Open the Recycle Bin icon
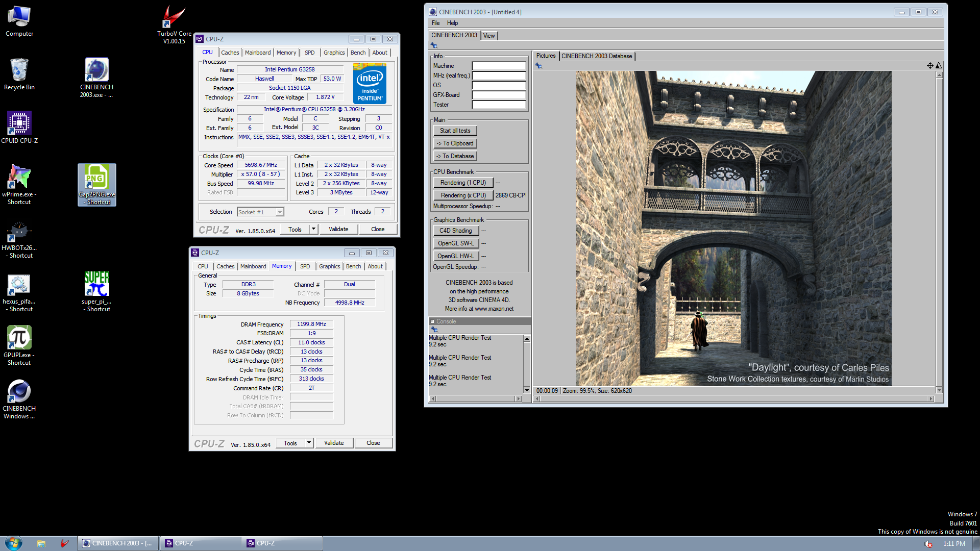The image size is (980, 551). [x=19, y=74]
